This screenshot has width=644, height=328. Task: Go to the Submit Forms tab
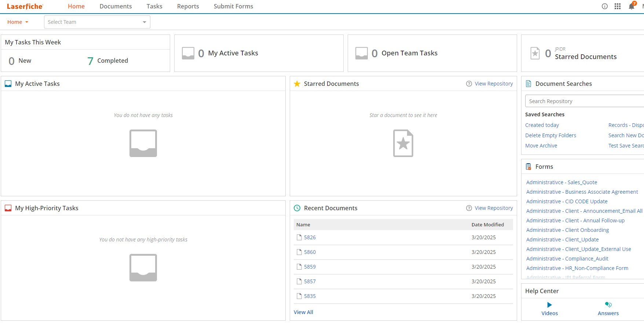coord(233,7)
